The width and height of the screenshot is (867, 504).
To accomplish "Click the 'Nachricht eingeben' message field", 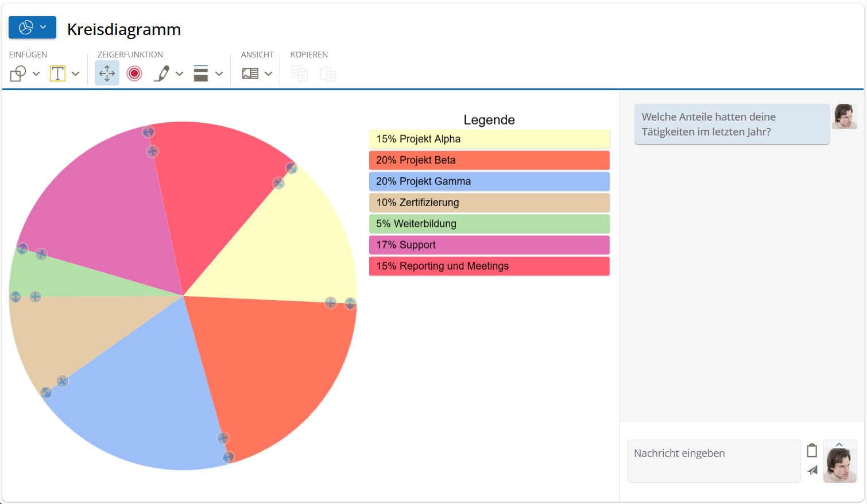I will point(714,461).
